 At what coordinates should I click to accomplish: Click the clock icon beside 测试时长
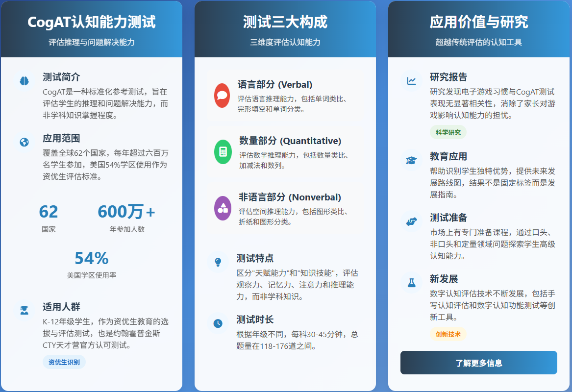coord(218,323)
